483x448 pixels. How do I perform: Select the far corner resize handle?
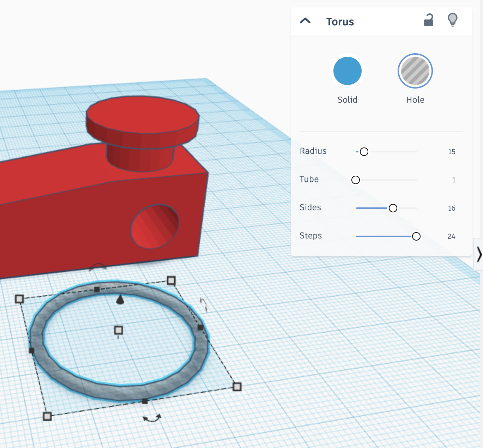point(171,280)
